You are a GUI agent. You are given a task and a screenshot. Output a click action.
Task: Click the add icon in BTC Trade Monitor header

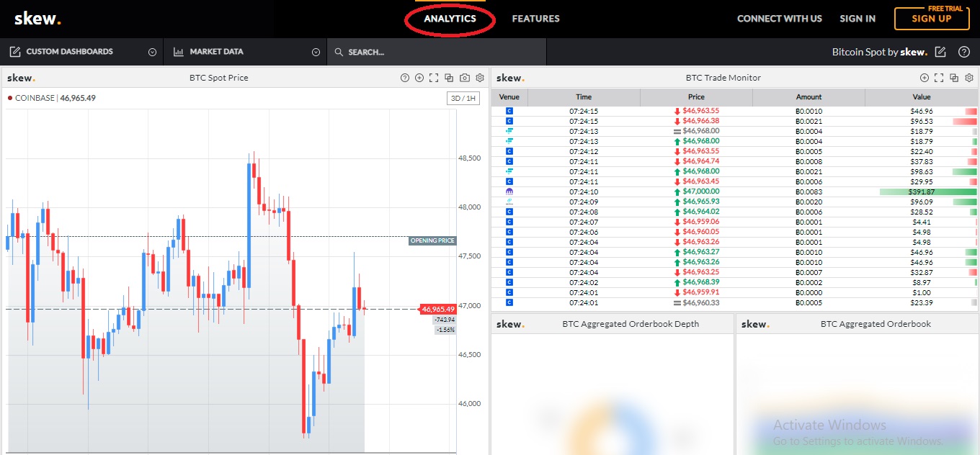[x=925, y=78]
